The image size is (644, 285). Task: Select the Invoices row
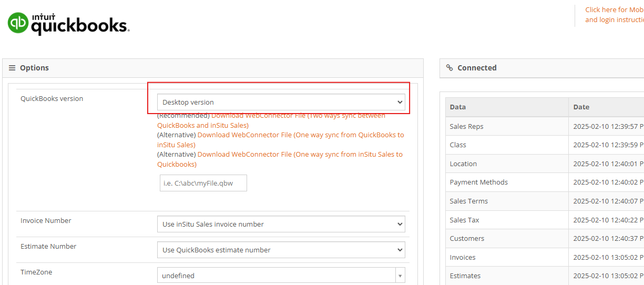[x=545, y=257]
